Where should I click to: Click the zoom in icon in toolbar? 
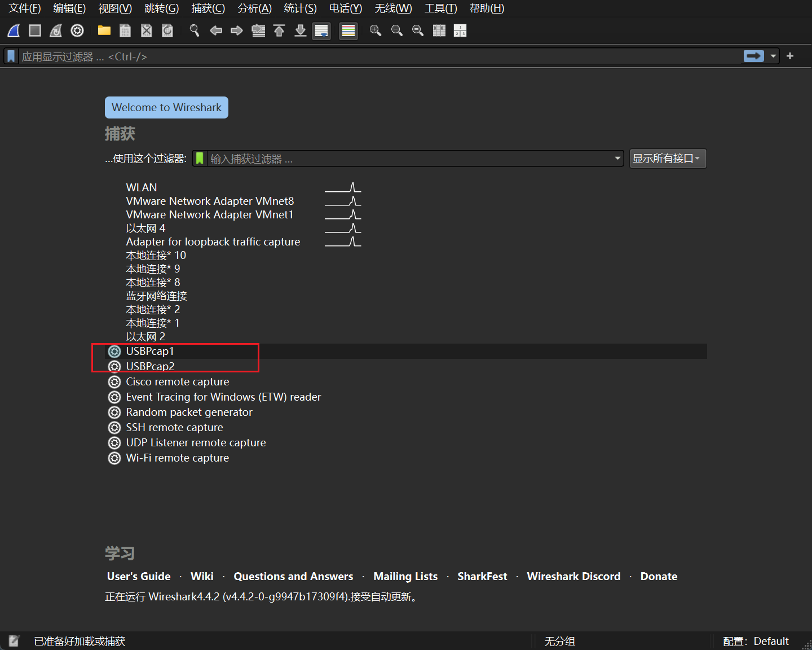[x=375, y=30]
